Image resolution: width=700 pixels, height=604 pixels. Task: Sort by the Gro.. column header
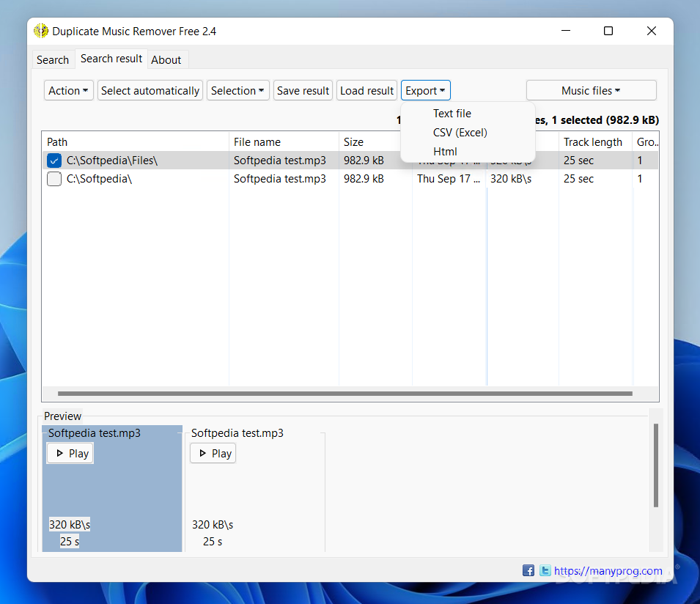[646, 142]
